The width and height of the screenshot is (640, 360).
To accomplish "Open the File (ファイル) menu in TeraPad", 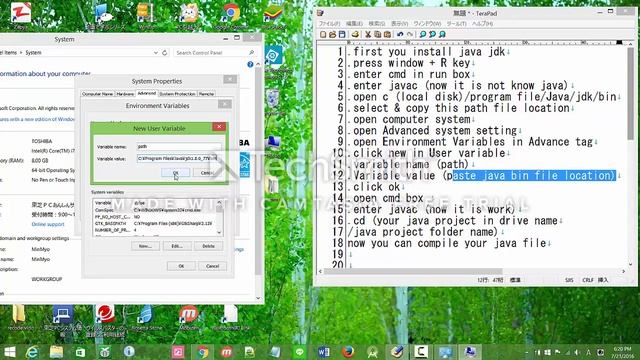I will pyautogui.click(x=329, y=24).
